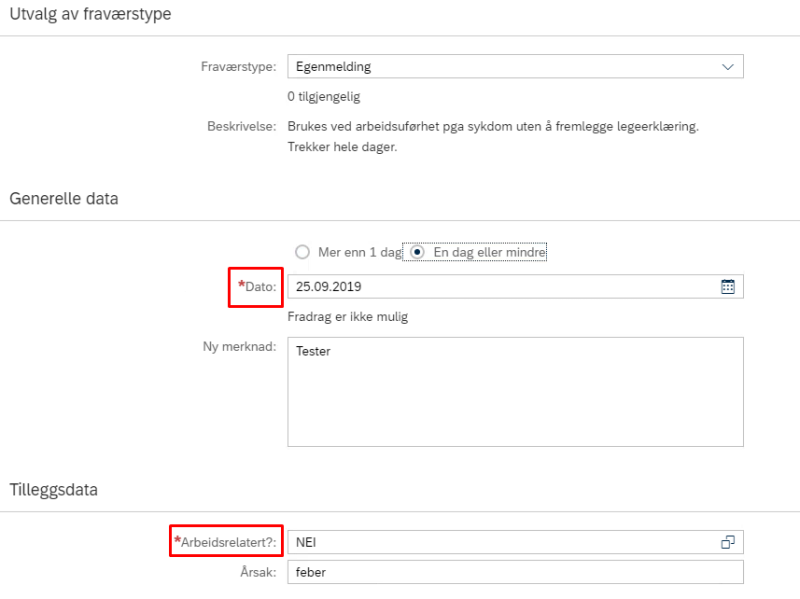Click the 'Tilleggsdata' section heading
The height and width of the screenshot is (599, 800).
click(x=54, y=490)
